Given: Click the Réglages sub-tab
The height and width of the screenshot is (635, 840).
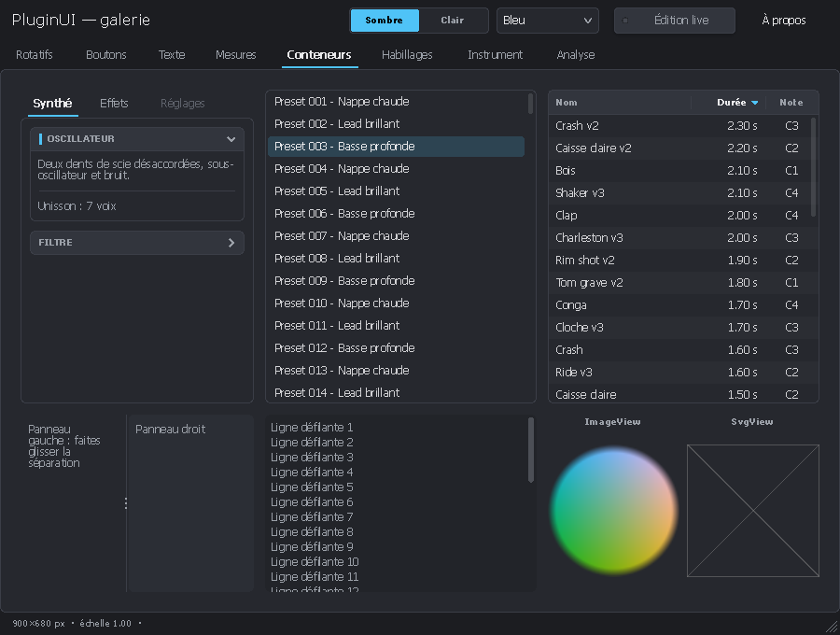Looking at the screenshot, I should coord(183,104).
